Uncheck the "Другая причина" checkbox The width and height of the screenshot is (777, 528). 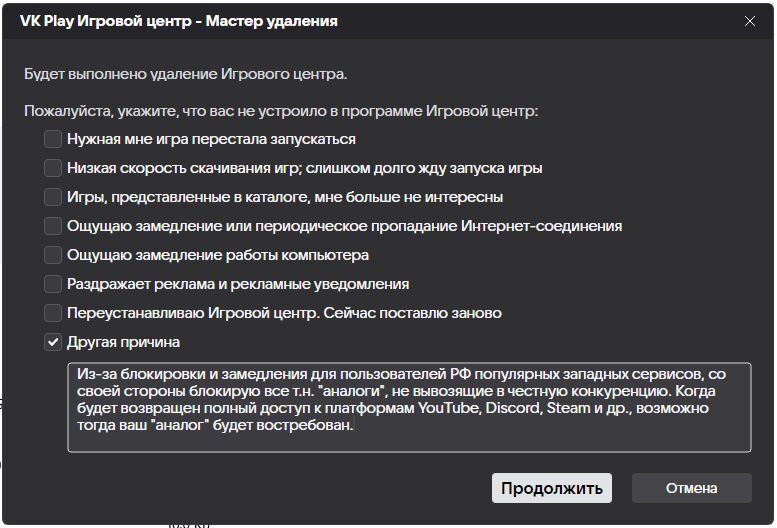[53, 342]
